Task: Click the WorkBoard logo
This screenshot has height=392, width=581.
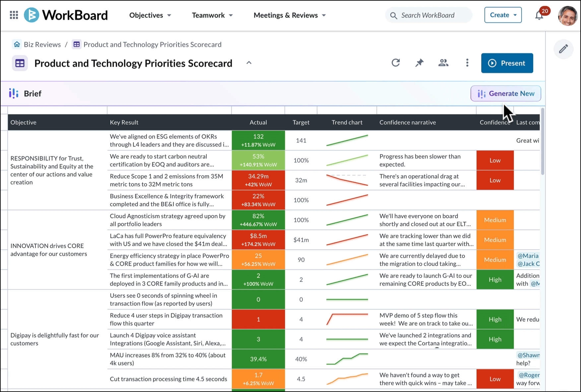Action: click(x=66, y=15)
